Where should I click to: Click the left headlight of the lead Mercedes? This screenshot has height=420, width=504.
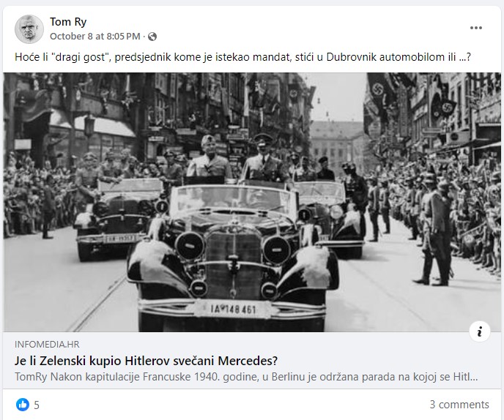click(x=190, y=246)
